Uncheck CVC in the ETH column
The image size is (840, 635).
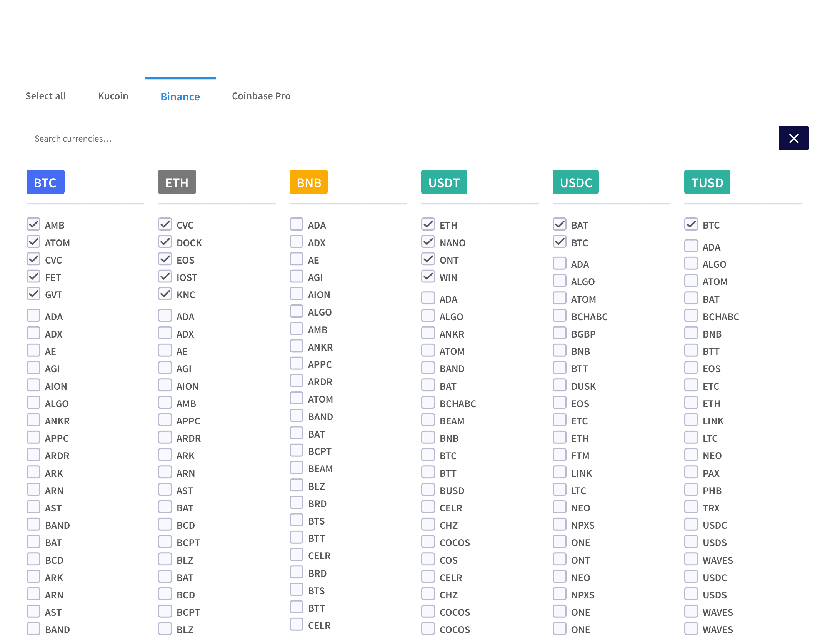165,224
